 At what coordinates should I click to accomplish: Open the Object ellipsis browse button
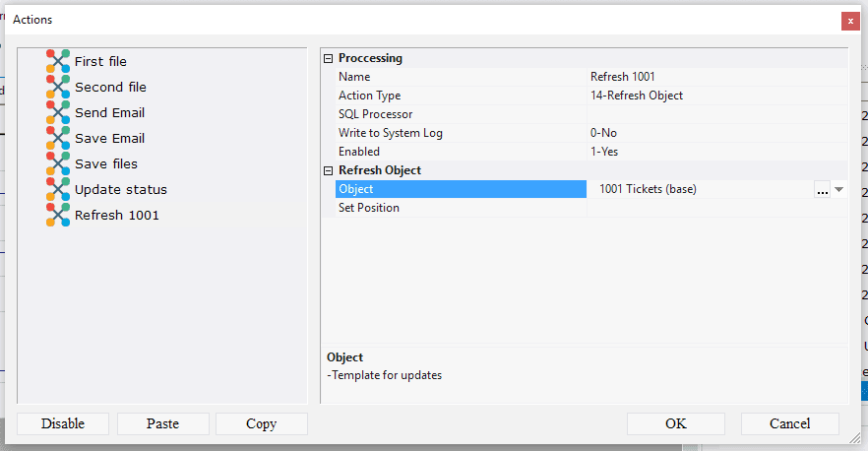(822, 190)
